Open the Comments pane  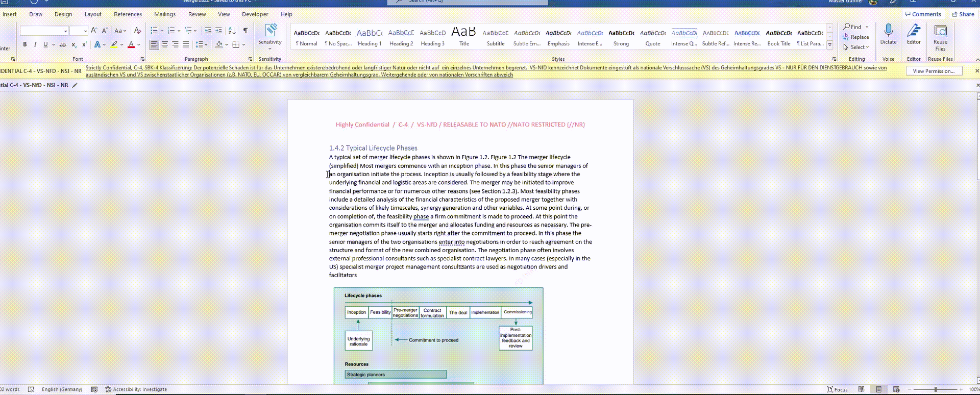click(923, 14)
